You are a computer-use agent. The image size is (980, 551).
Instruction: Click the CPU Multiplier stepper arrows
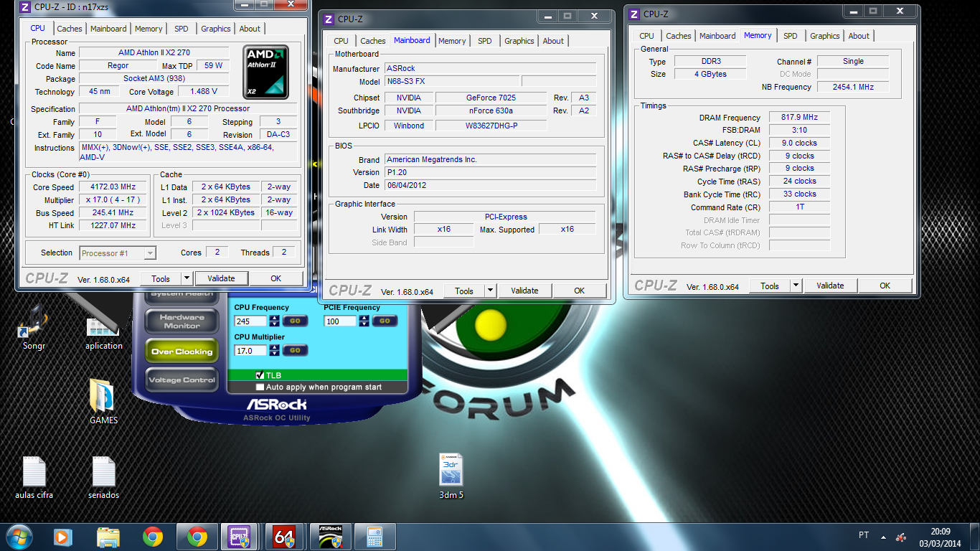pyautogui.click(x=273, y=350)
